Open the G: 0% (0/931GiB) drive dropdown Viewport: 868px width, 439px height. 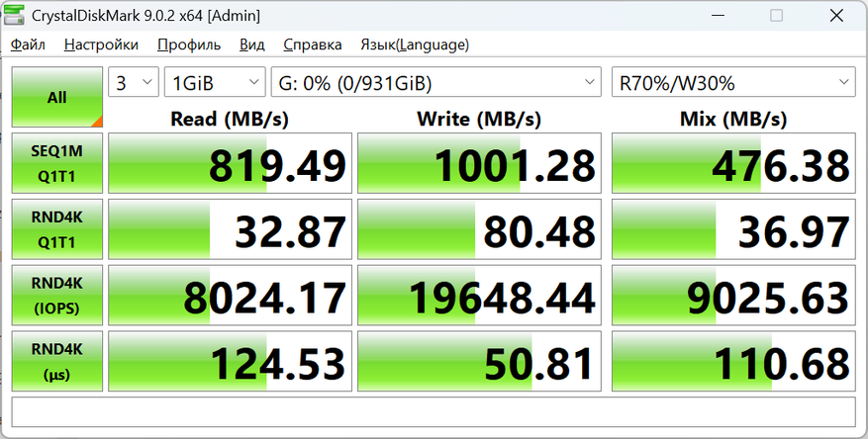click(436, 82)
